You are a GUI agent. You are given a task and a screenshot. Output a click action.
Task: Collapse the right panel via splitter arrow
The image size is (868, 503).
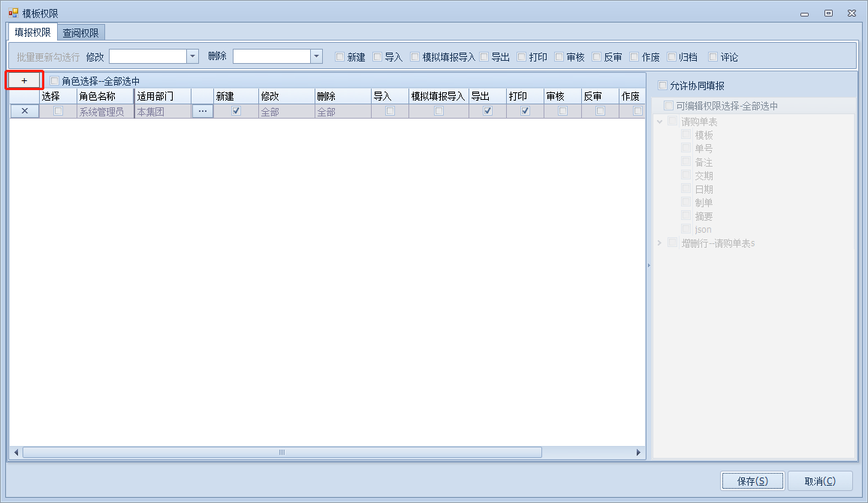(649, 265)
